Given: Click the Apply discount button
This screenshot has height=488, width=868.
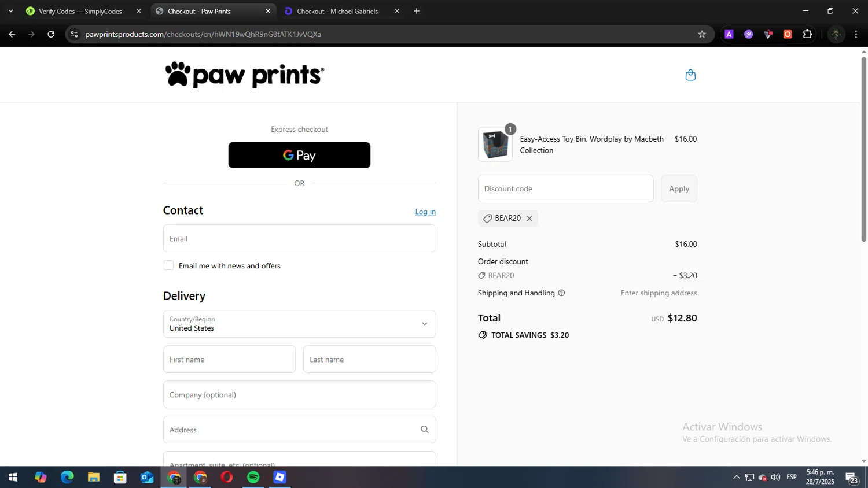Looking at the screenshot, I should pyautogui.click(x=679, y=188).
